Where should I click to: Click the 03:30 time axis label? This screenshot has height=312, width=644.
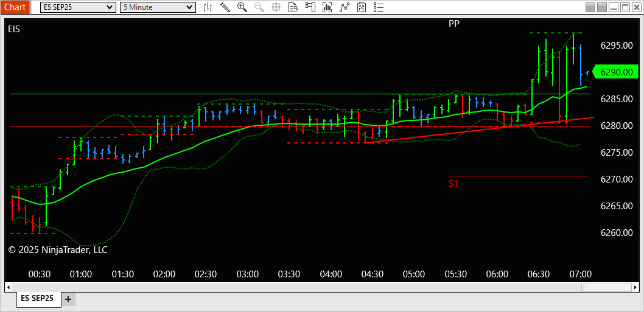[x=289, y=274]
